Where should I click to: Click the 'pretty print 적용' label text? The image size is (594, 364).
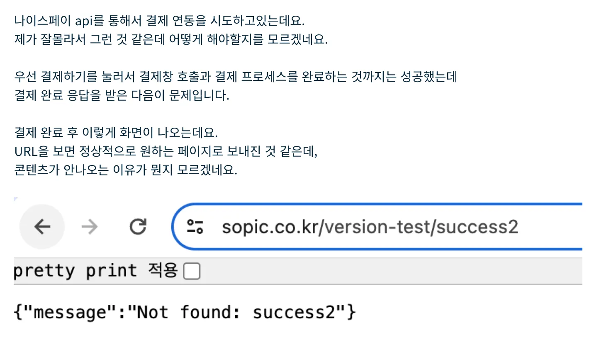(95, 271)
